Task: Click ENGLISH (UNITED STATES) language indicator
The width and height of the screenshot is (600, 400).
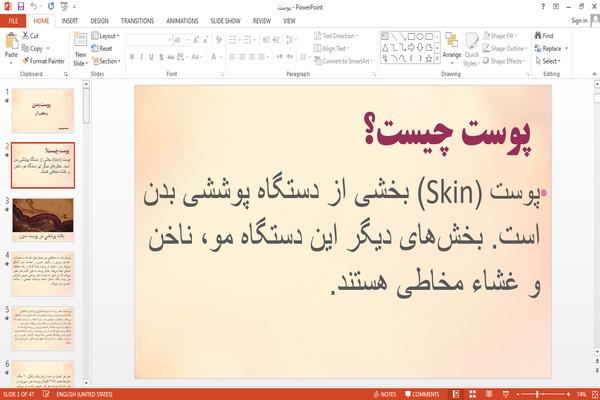Action: tap(84, 394)
